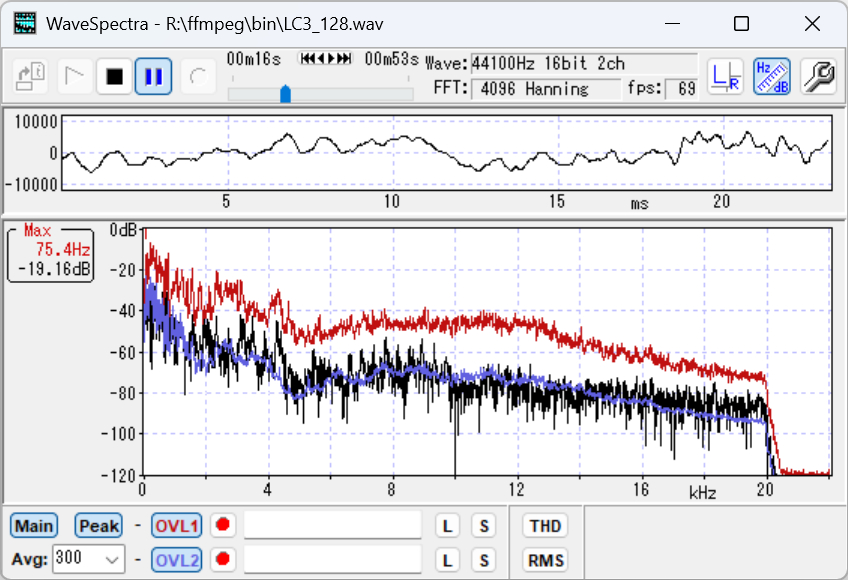This screenshot has height=580, width=848.
Task: Click the L load button in OVL2 row
Action: (x=447, y=560)
